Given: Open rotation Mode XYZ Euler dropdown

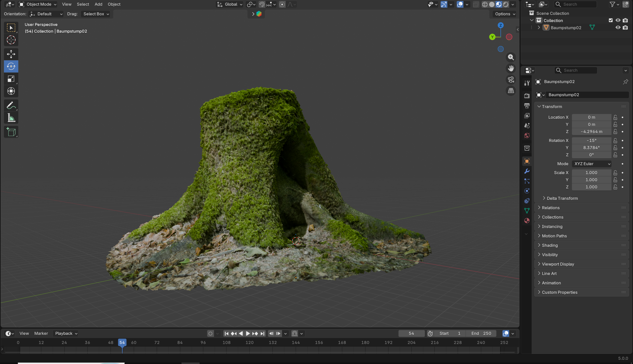Looking at the screenshot, I should tap(591, 164).
